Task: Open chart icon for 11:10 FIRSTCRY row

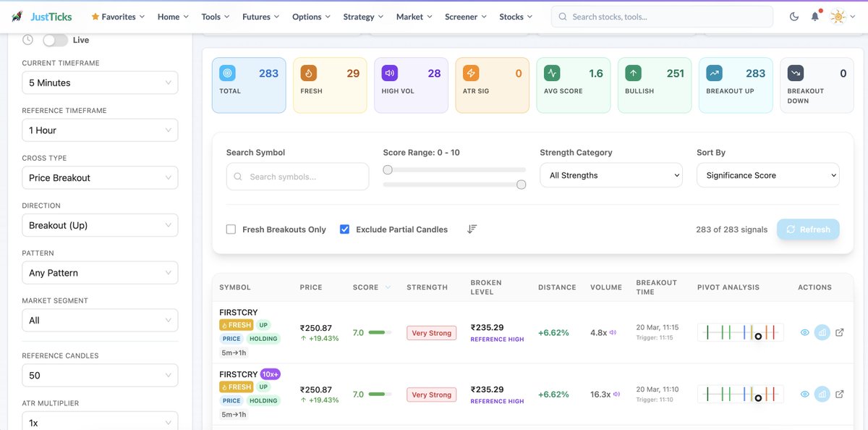Action: coord(822,395)
